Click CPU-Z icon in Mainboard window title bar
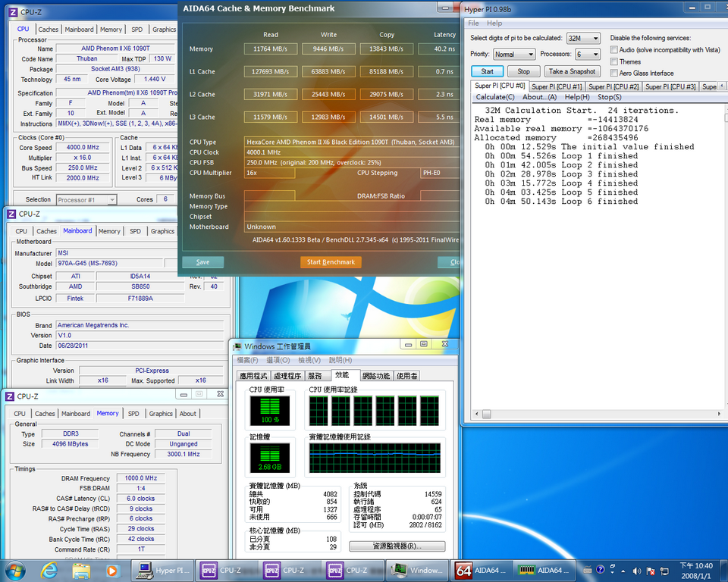 click(x=11, y=214)
